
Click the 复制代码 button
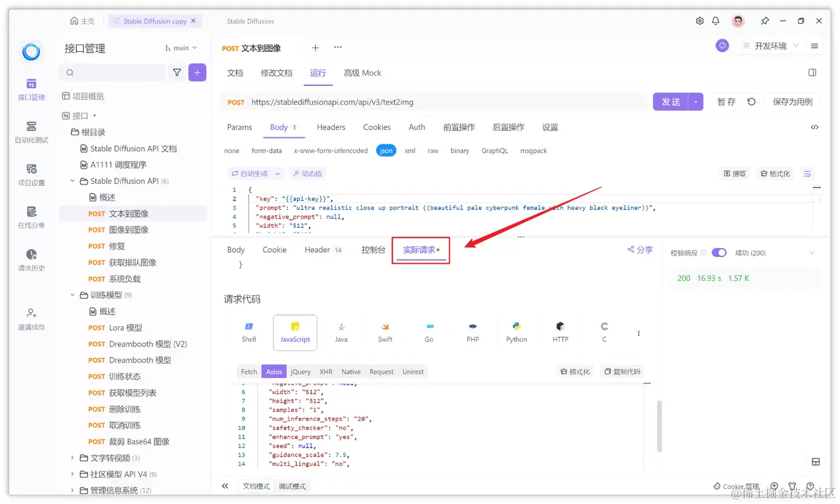pos(622,371)
